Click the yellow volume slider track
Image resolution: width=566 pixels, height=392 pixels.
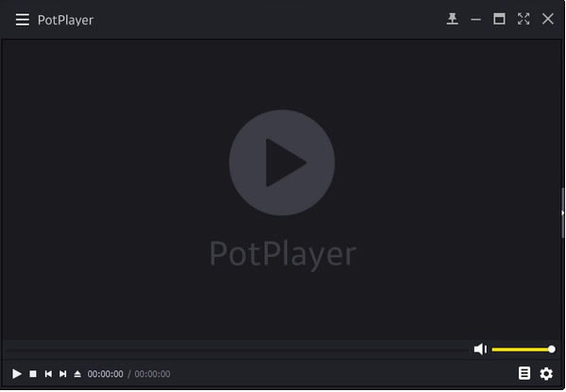pyautogui.click(x=520, y=349)
